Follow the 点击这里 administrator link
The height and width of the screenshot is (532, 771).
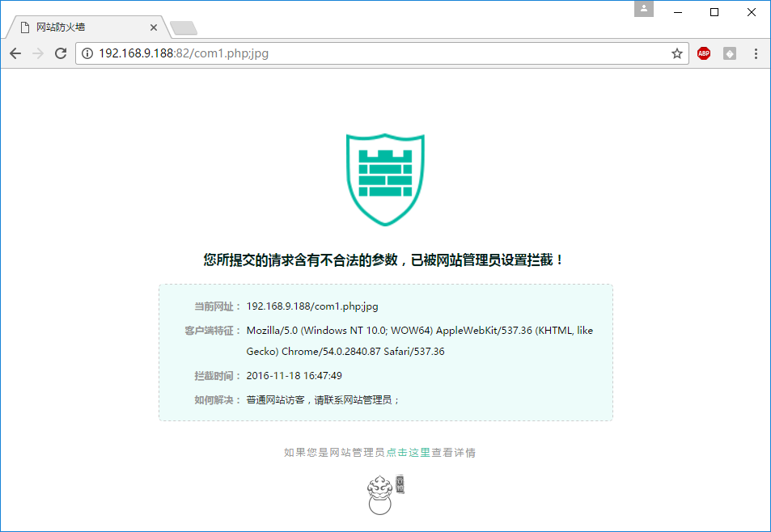tap(408, 453)
